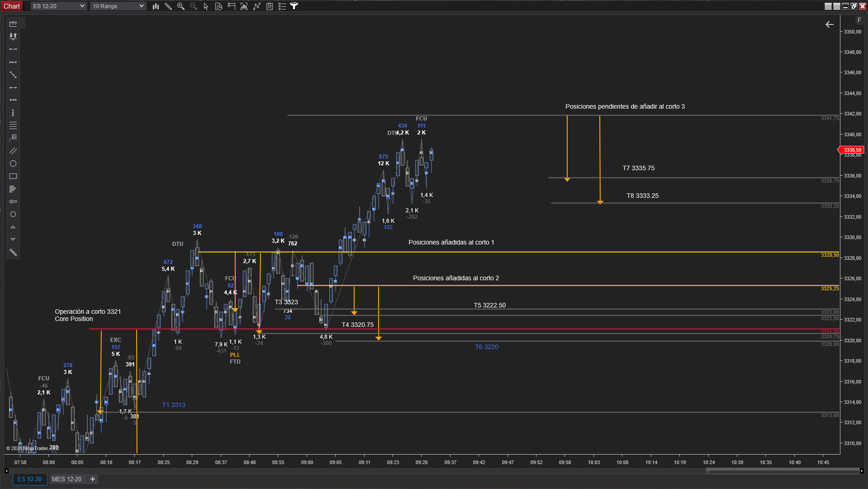Open the Strategies icon in toolbar
Image resolution: width=868 pixels, height=489 pixels.
coord(257,6)
